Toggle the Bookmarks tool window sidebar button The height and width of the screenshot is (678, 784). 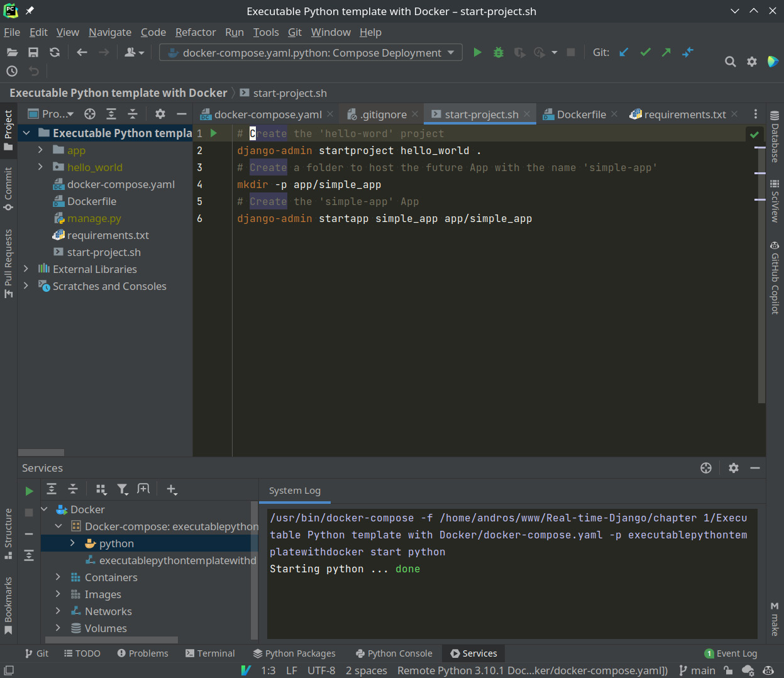point(8,605)
